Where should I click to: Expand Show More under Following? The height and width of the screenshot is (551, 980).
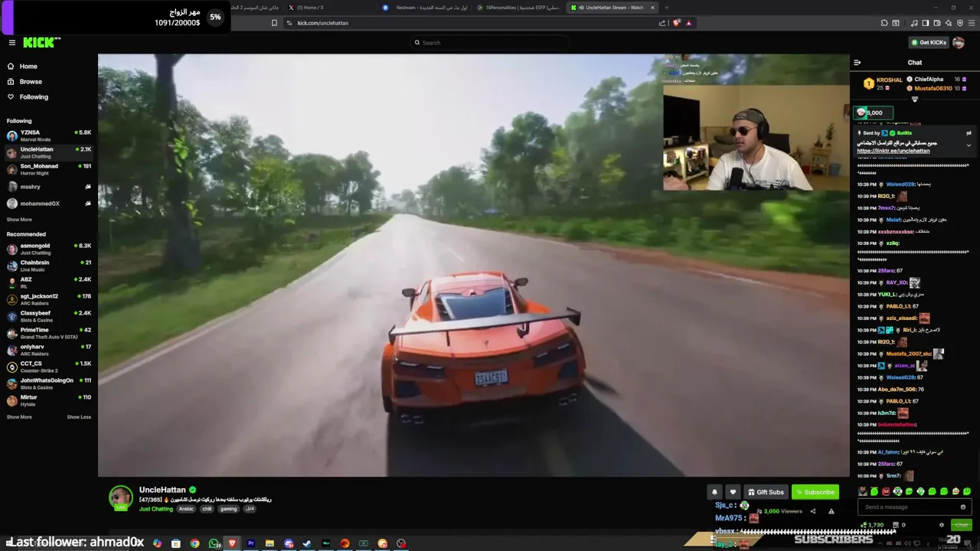19,220
